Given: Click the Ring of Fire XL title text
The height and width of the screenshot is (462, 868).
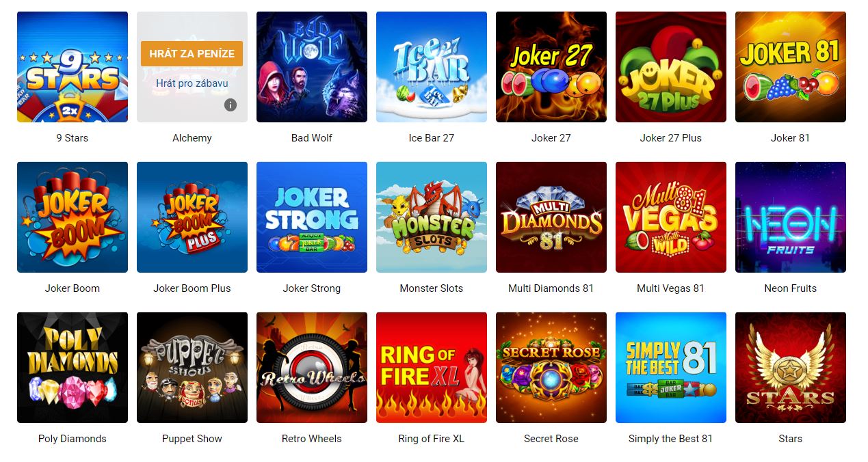Looking at the screenshot, I should [x=432, y=439].
